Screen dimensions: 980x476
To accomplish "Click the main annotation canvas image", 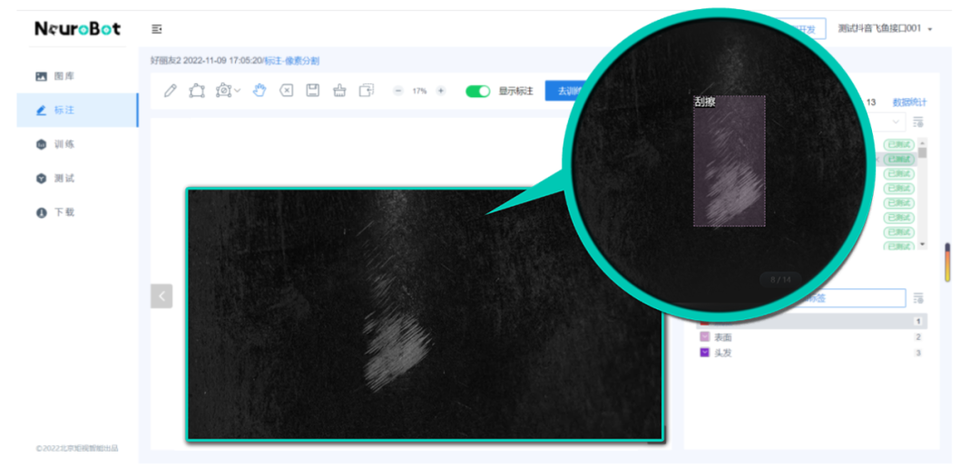I will point(425,315).
